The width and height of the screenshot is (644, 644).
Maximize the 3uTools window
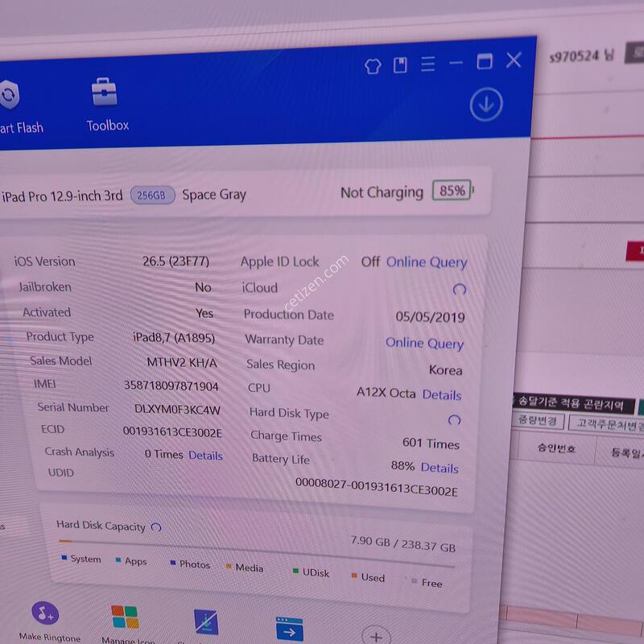coord(485,62)
